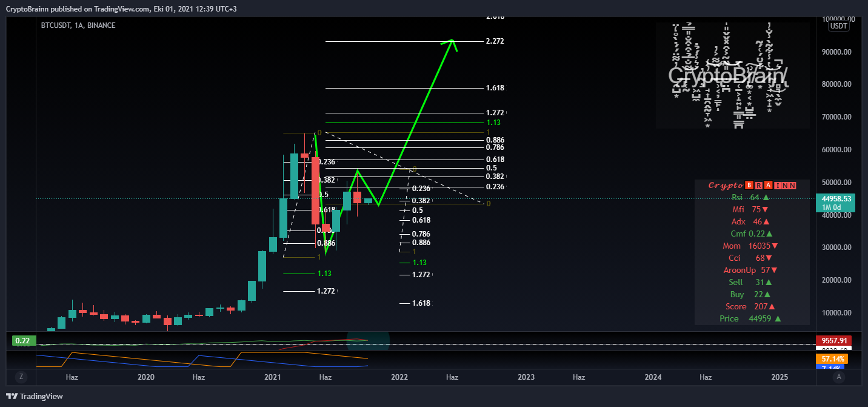The height and width of the screenshot is (407, 868).
Task: Click the 2.272 Fibonacci level label
Action: pyautogui.click(x=495, y=41)
